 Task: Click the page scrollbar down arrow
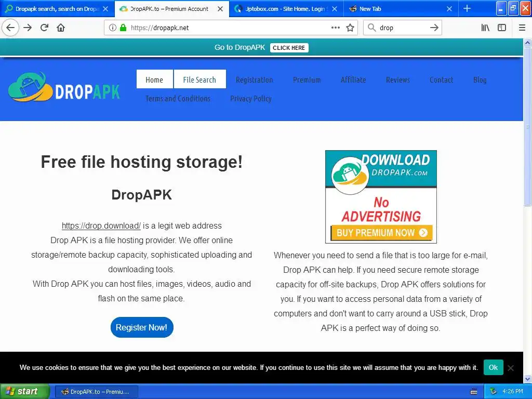(528, 379)
